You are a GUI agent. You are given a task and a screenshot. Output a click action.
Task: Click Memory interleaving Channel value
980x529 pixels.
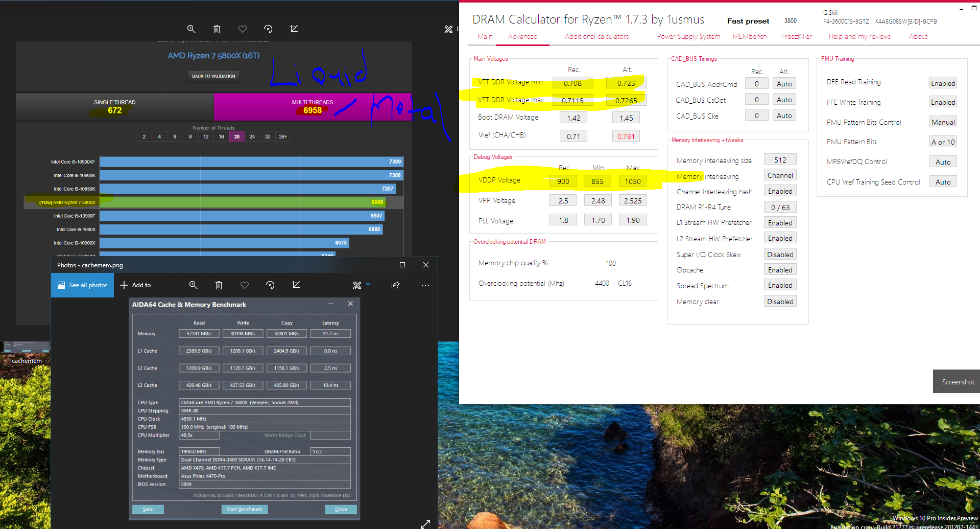point(780,175)
